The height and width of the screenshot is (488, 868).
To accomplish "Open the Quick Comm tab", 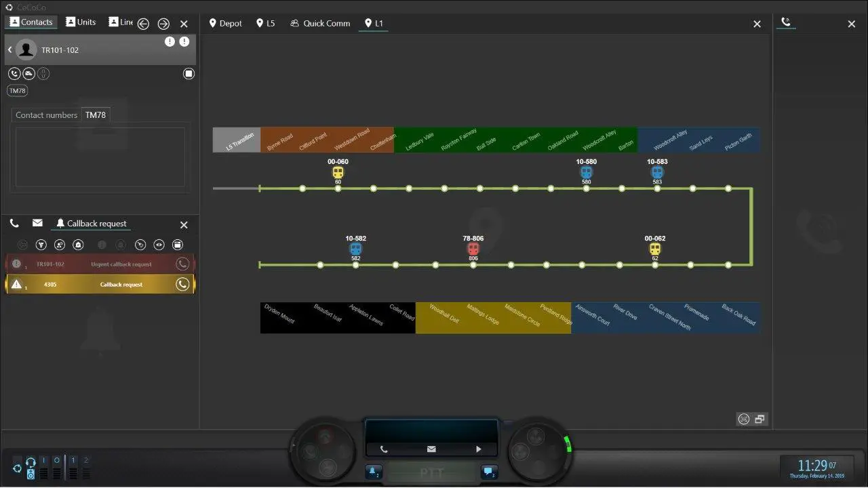I will point(319,23).
